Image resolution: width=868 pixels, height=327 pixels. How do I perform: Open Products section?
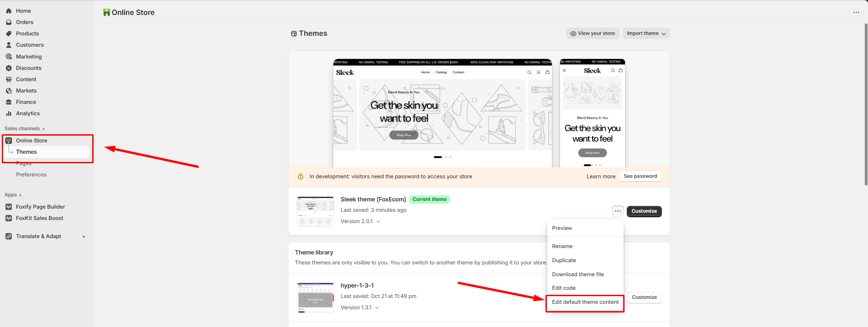point(27,34)
